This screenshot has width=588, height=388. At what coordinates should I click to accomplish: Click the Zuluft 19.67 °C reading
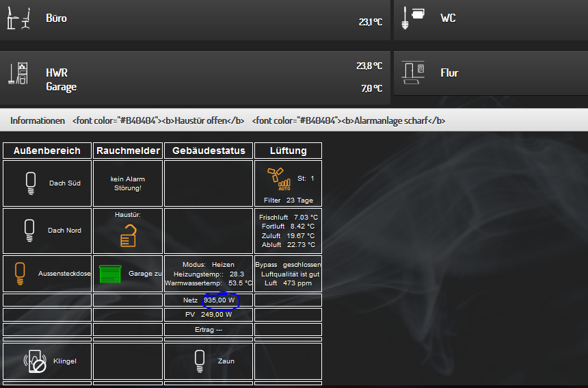(x=288, y=235)
